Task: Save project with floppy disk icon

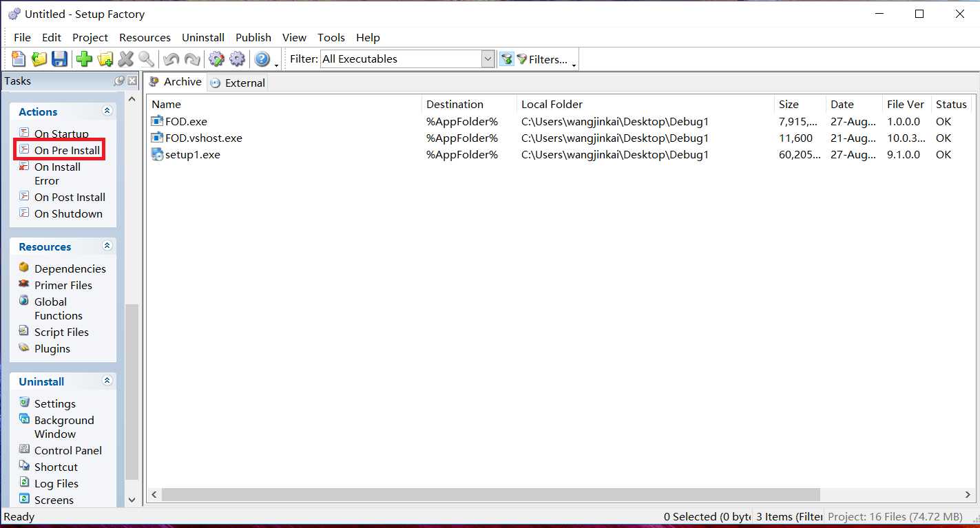Action: tap(60, 59)
